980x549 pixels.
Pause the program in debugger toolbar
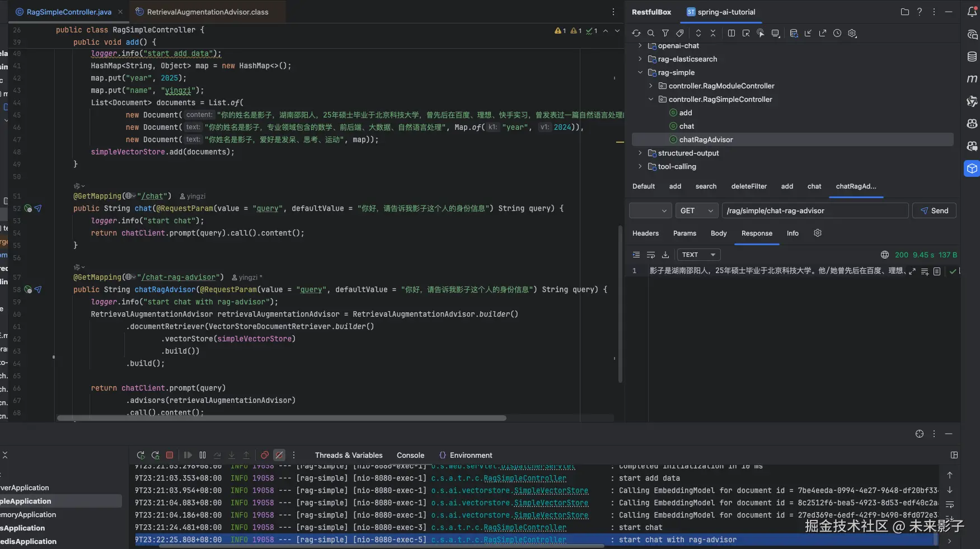point(203,456)
